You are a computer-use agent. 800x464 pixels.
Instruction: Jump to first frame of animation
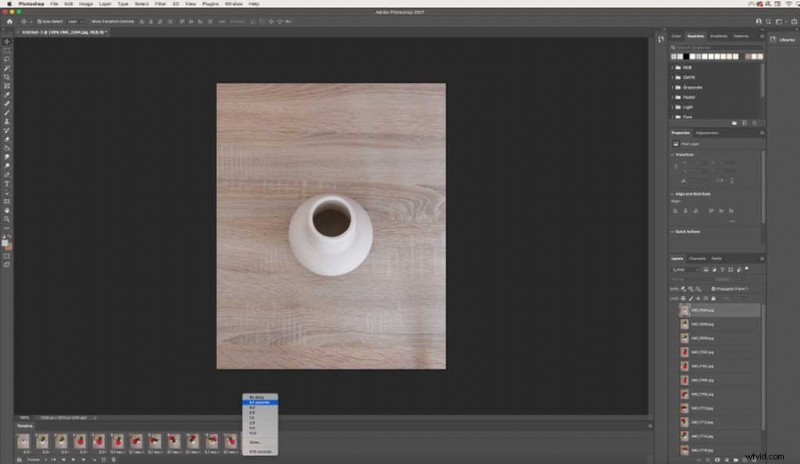click(54, 459)
